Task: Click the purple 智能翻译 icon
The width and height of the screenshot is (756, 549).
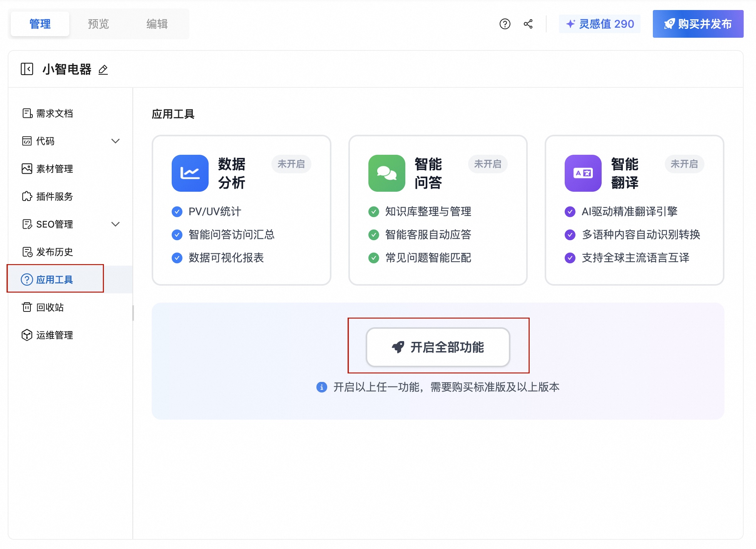Action: coord(583,173)
